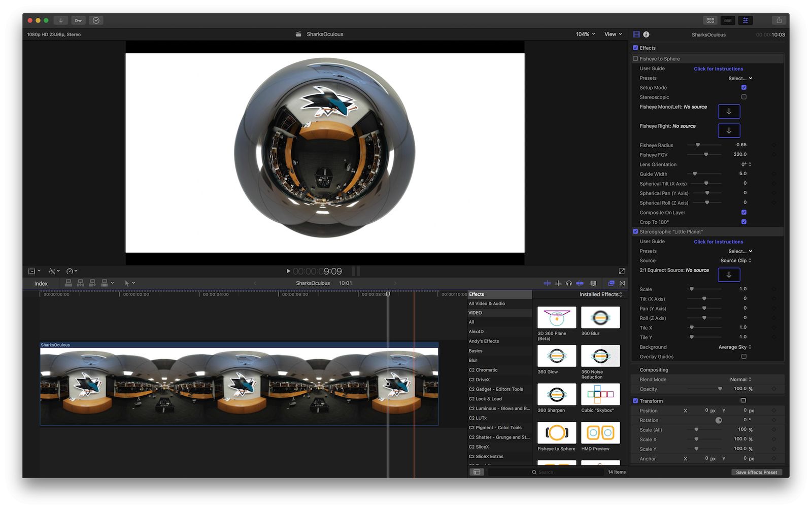
Task: Open clip appearance filmstrip icon
Action: 593,283
